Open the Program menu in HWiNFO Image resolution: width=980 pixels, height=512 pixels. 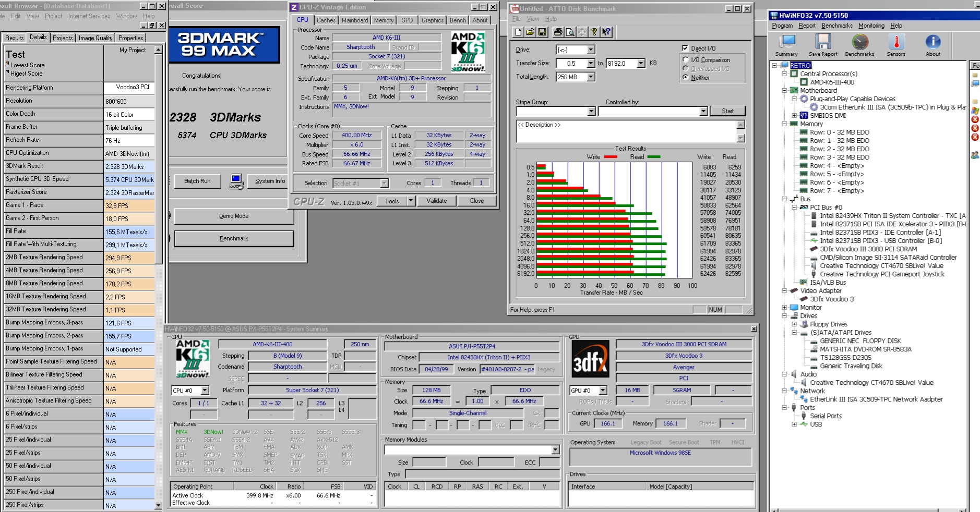coord(782,26)
